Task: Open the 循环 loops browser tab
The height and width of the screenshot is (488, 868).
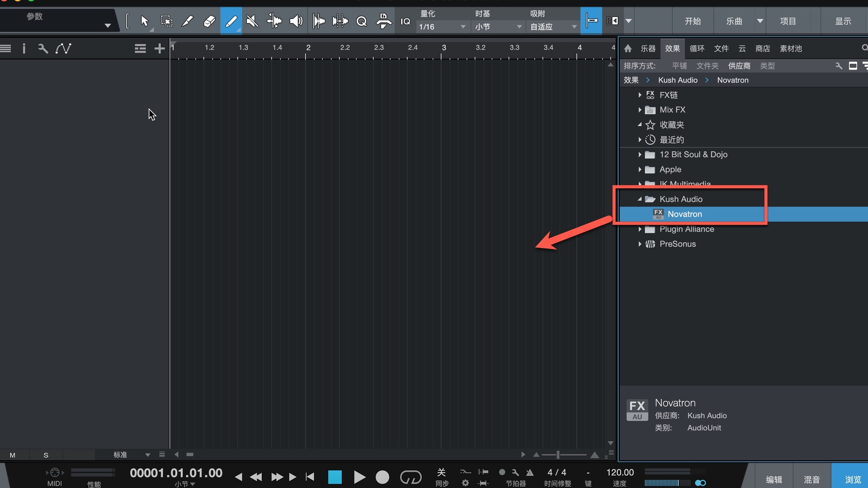Action: 697,48
